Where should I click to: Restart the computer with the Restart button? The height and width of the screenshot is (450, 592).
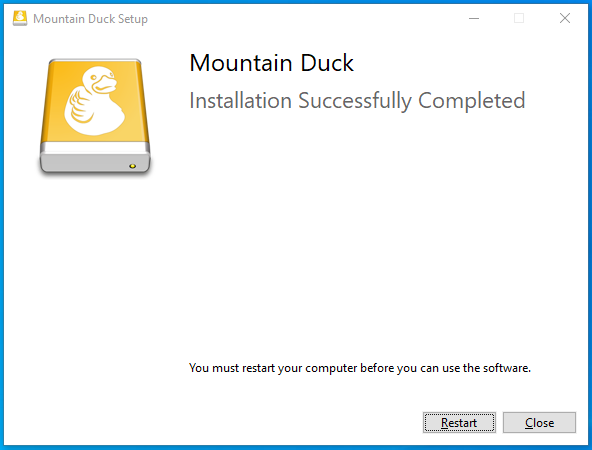(x=459, y=422)
